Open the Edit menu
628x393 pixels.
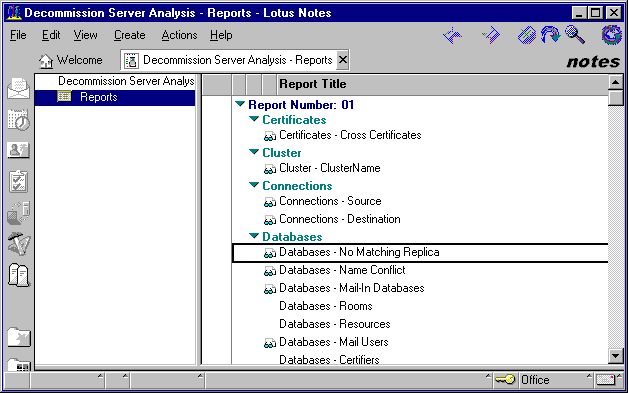pyautogui.click(x=51, y=35)
